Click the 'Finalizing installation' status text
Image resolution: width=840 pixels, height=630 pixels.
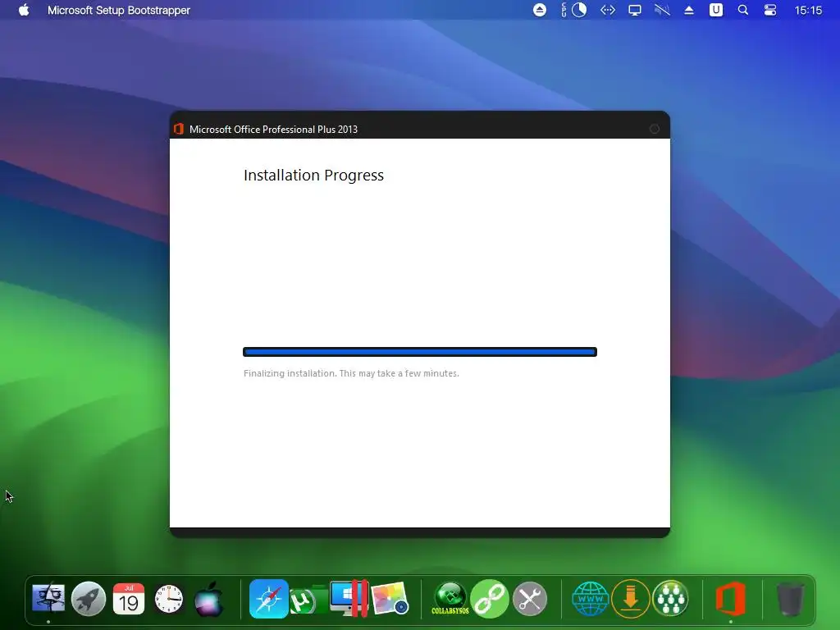tap(351, 373)
